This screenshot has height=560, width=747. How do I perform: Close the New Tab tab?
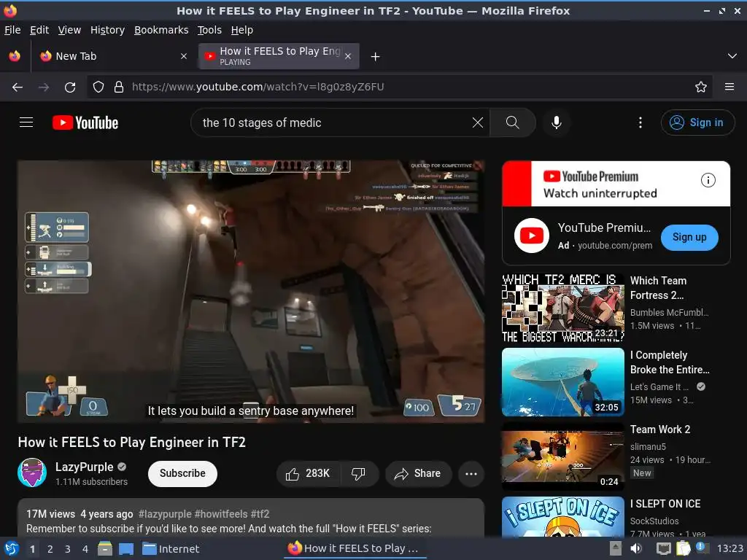click(183, 56)
